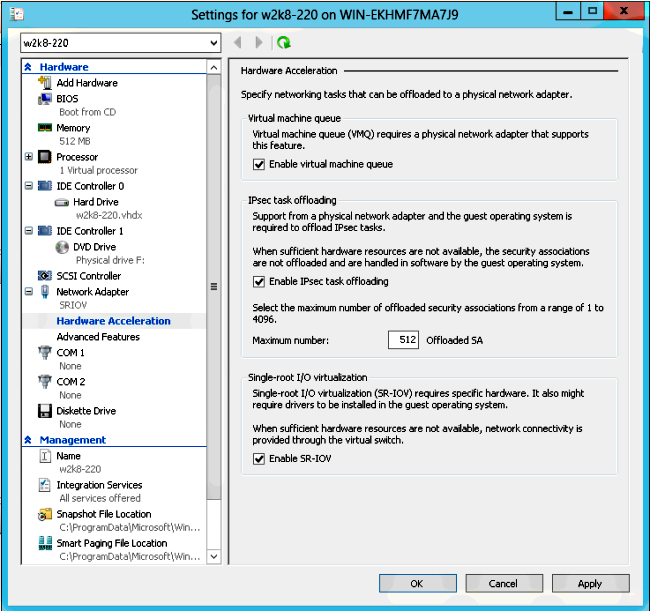Click the COM 1 port icon
Viewport: 650px width, 611px height.
coord(45,353)
